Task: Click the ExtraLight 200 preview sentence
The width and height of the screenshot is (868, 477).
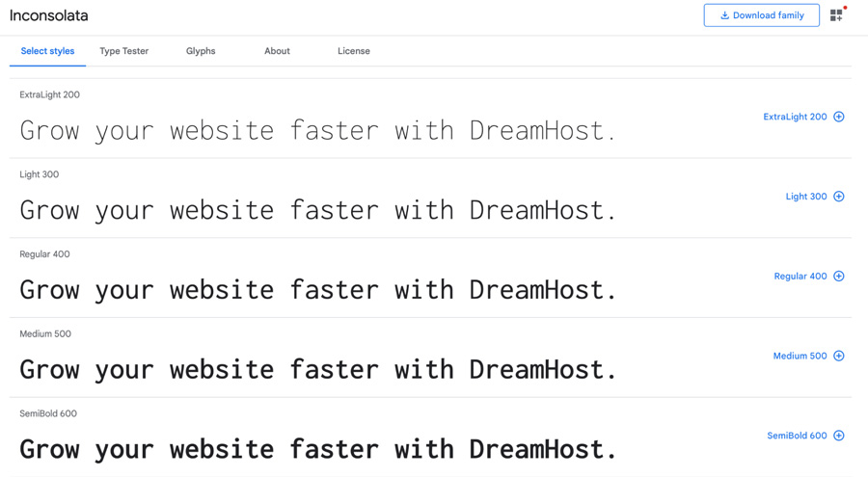Action: point(317,130)
